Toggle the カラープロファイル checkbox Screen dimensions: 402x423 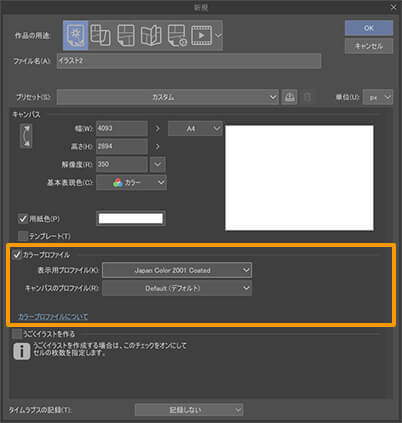click(x=17, y=255)
